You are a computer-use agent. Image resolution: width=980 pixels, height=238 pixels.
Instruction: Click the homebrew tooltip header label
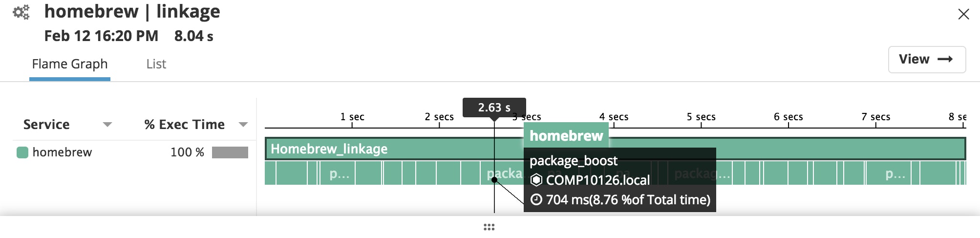(x=566, y=135)
